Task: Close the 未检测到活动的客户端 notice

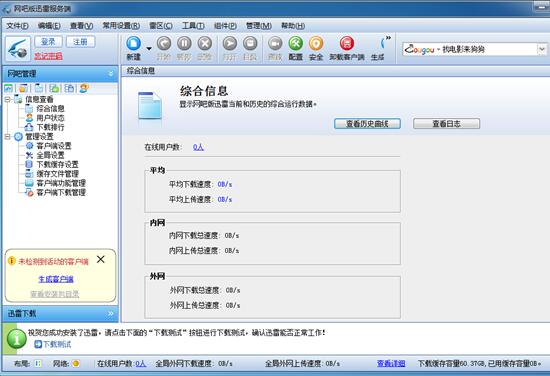Action: click(x=101, y=259)
